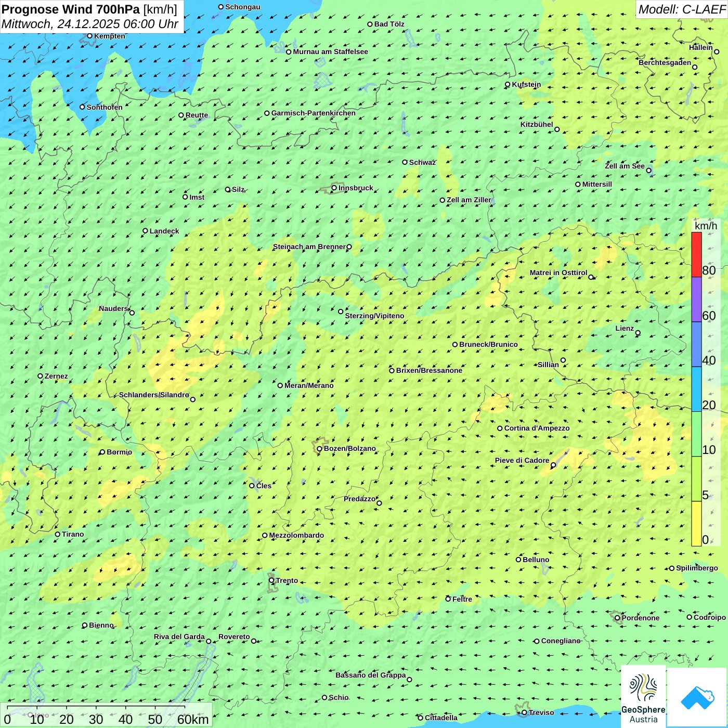Click the 'Meran/Merano' label
Image resolution: width=728 pixels, height=728 pixels.
click(x=309, y=385)
